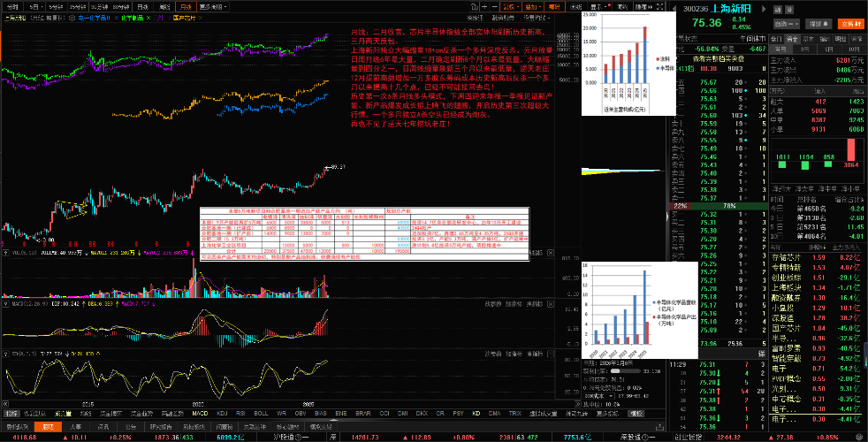The width and height of the screenshot is (868, 442).
Task: Click 查看完整档买卖盘 link
Action: click(719, 58)
